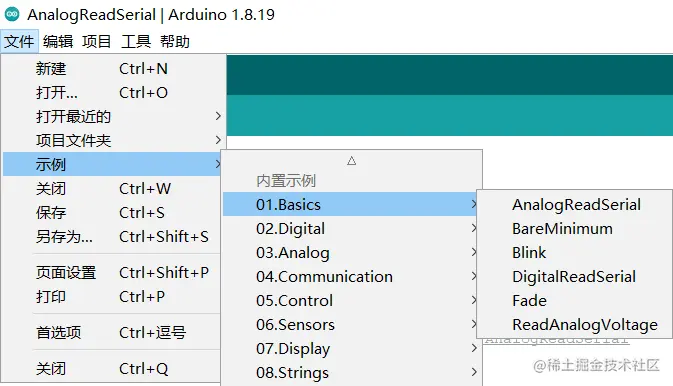Open 页面设置 from the file menu
Screen dimensions: 673x386
[x=112, y=273]
